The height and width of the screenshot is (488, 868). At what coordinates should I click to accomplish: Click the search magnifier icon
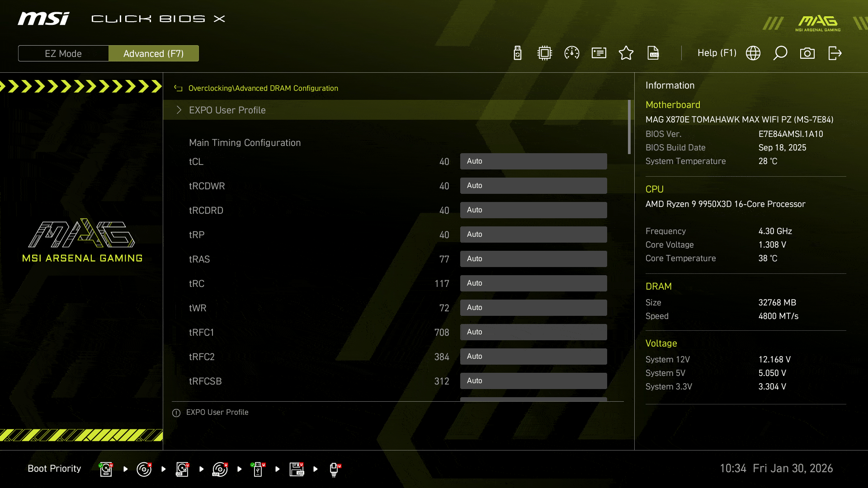click(x=780, y=53)
